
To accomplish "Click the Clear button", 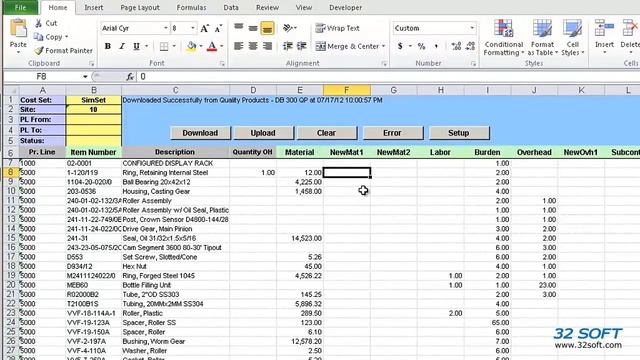I will (327, 133).
